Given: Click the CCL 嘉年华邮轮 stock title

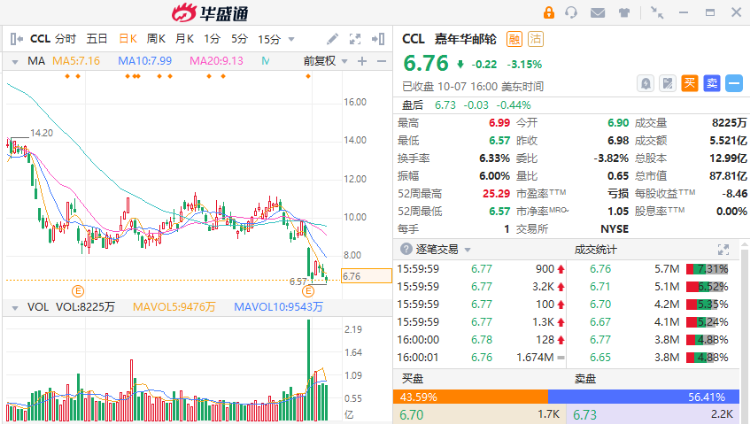Looking at the screenshot, I should [x=449, y=39].
